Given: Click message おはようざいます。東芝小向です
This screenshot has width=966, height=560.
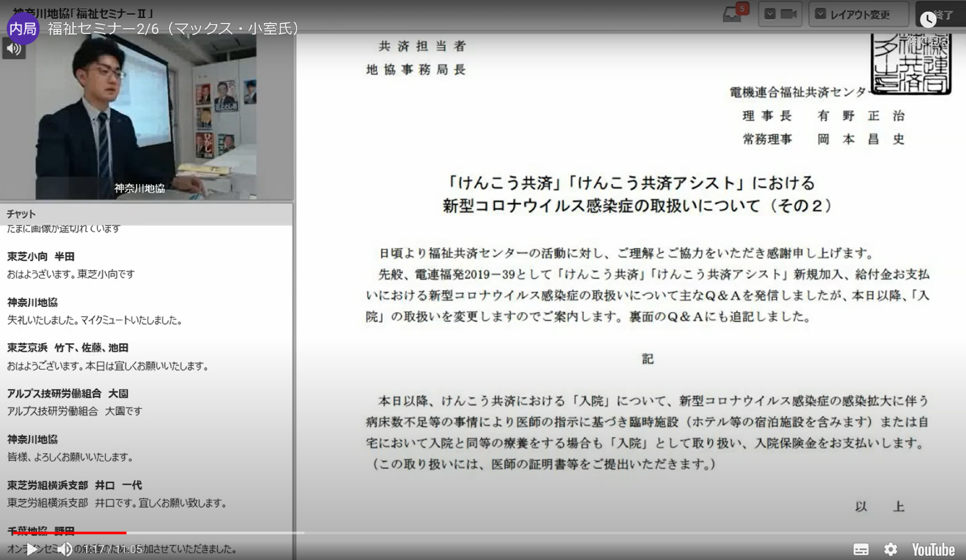Looking at the screenshot, I should coord(71,274).
